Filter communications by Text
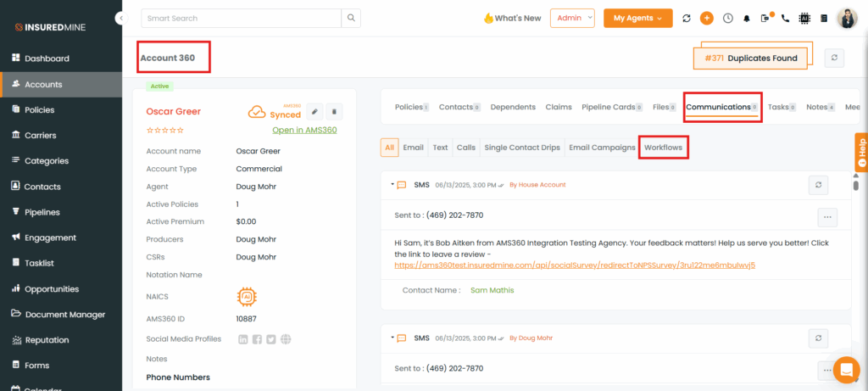 440,148
